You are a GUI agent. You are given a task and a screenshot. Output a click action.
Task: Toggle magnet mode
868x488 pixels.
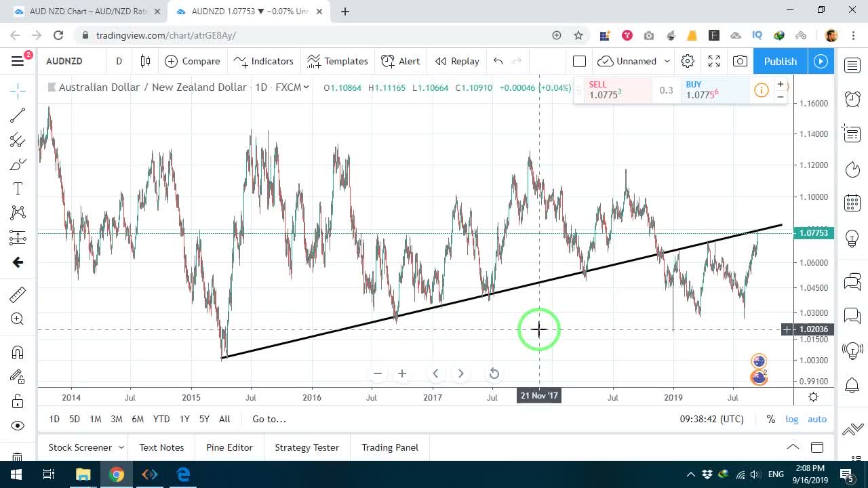click(x=18, y=352)
